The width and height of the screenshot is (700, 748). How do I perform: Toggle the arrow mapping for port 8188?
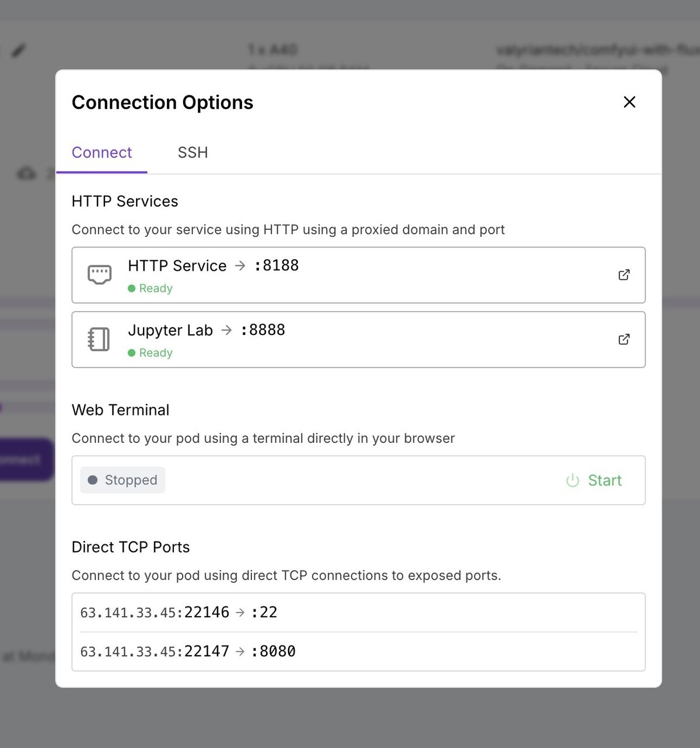(240, 265)
